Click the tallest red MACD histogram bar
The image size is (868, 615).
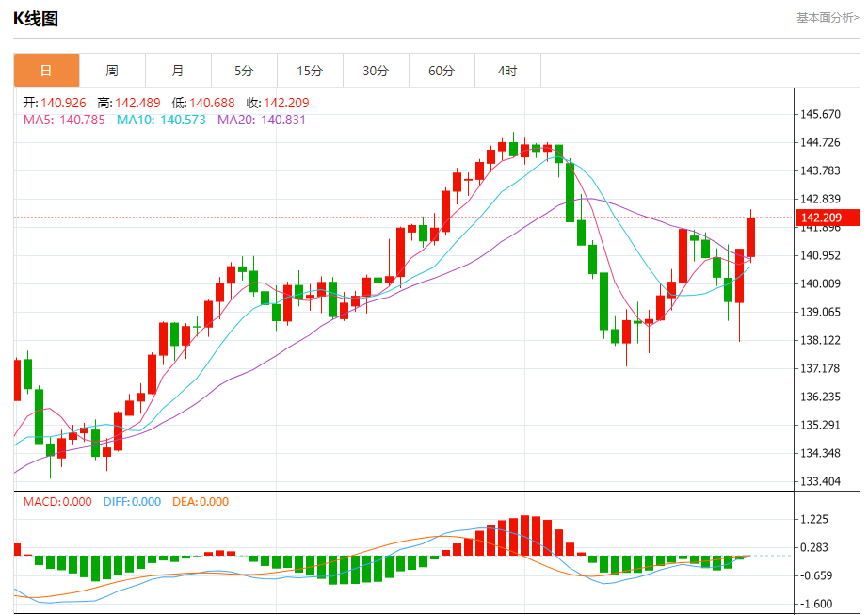524,535
